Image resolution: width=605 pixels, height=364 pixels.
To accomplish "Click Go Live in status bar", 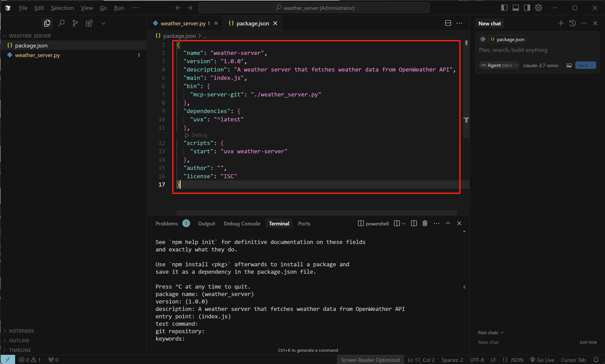I will tap(542, 360).
